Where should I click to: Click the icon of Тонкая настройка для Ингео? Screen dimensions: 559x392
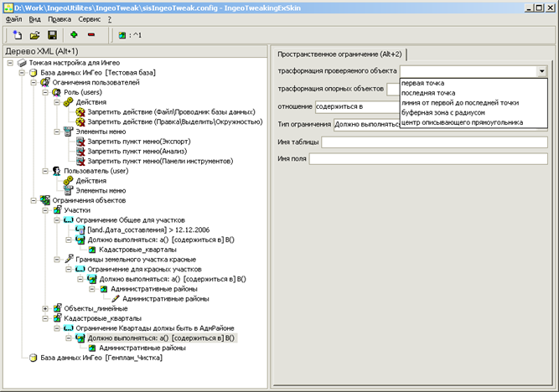[x=22, y=63]
